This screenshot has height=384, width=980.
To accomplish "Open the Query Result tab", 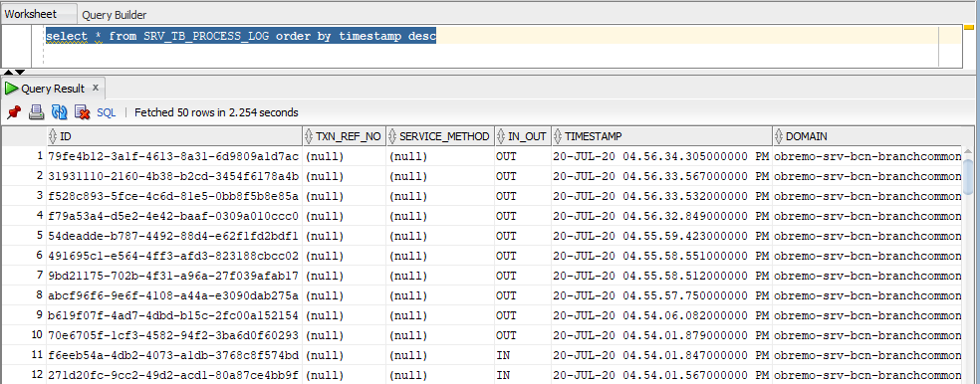I will coord(53,89).
